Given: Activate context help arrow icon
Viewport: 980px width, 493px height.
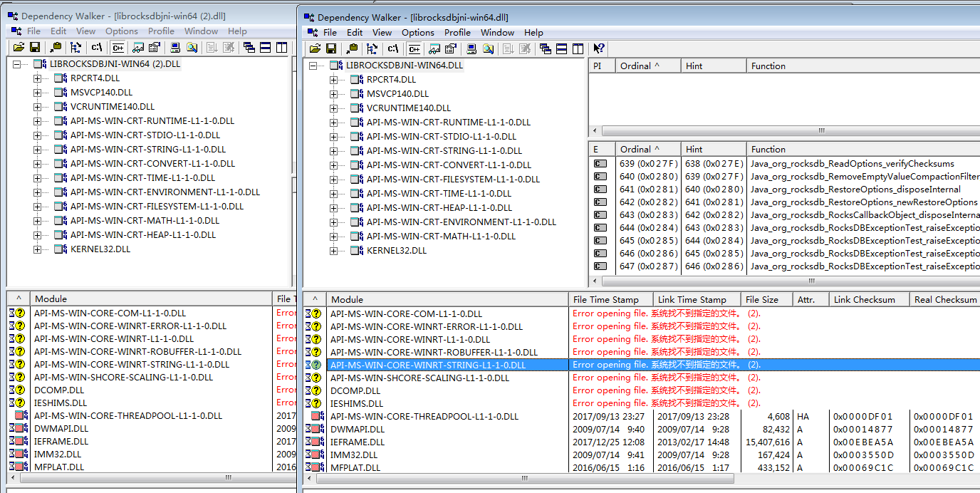Looking at the screenshot, I should click(599, 48).
